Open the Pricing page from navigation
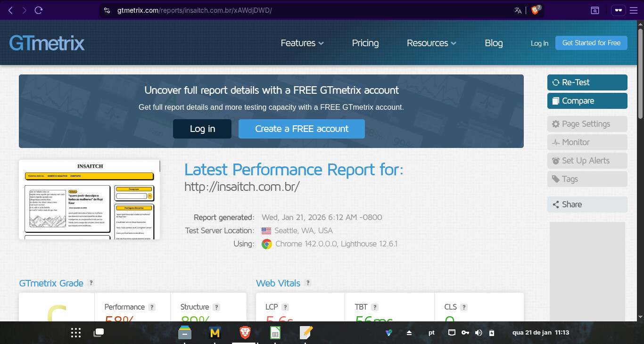This screenshot has height=344, width=644. [365, 43]
